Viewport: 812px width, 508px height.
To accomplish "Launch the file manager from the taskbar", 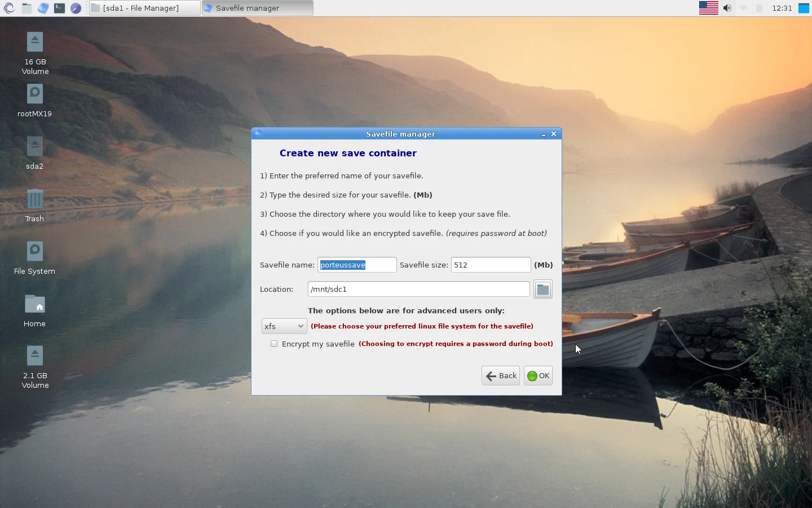I will (27, 8).
